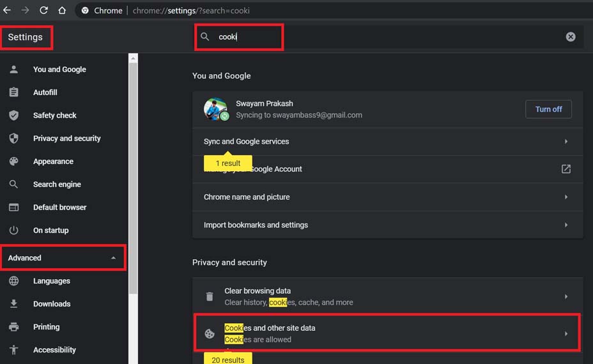Click the Search engine magnifier icon in sidebar

tap(13, 184)
